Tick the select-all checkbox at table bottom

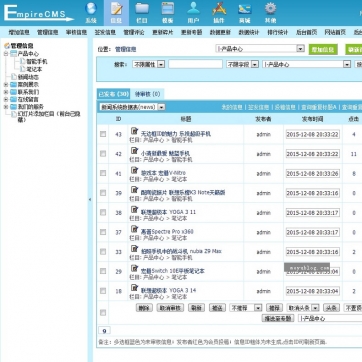click(103, 313)
